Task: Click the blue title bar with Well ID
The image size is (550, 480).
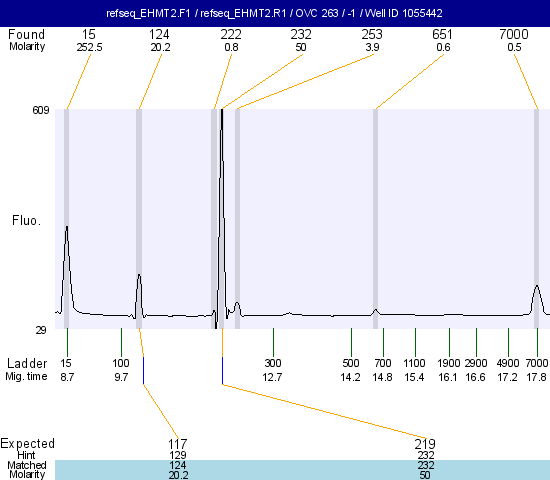Action: click(x=275, y=13)
